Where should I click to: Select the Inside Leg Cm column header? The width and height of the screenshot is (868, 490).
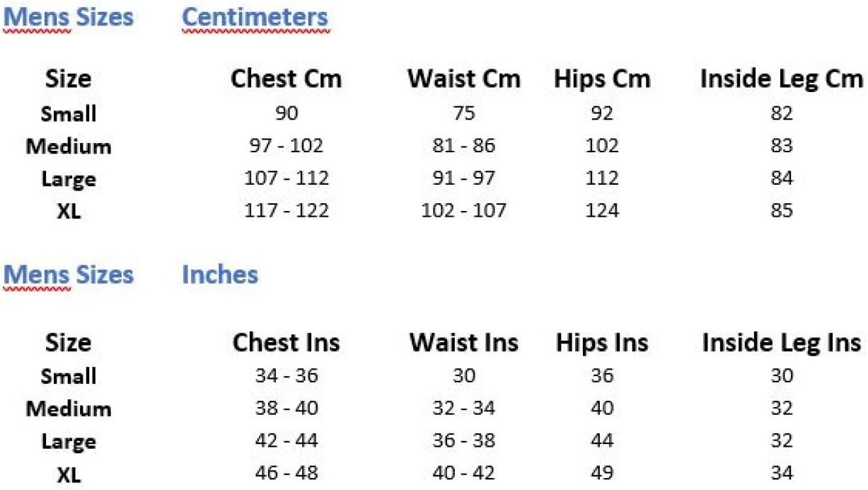(782, 79)
